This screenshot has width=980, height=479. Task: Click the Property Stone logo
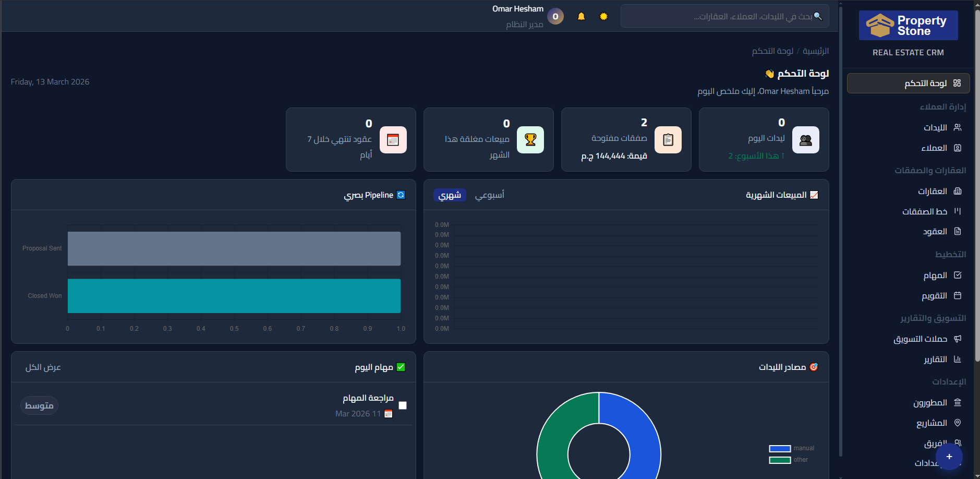click(x=908, y=25)
